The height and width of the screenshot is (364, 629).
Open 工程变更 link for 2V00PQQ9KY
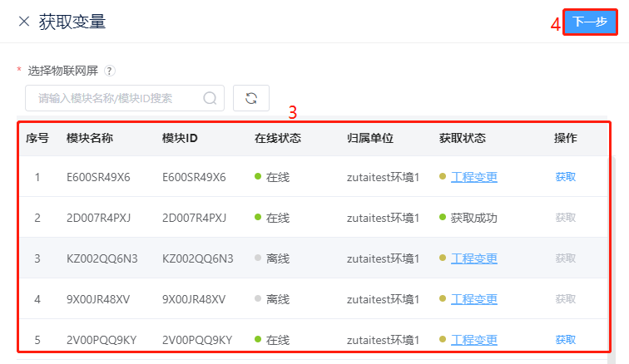point(474,340)
